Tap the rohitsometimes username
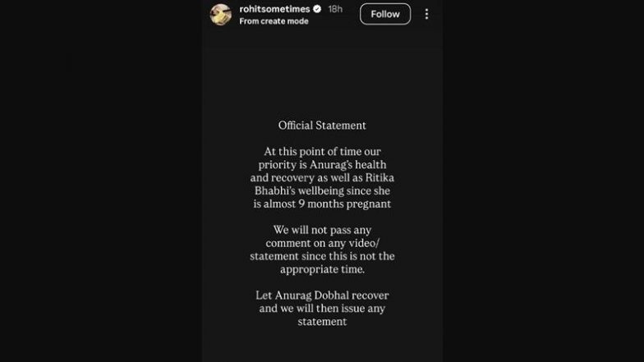This screenshot has height=362, width=644. [275, 10]
